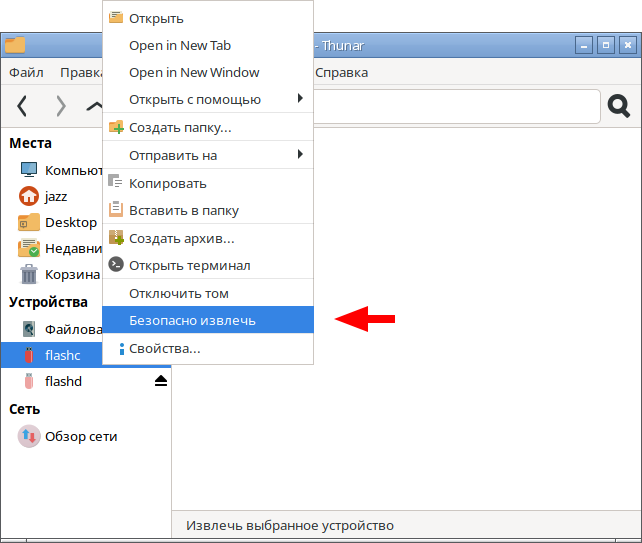Open the Правка menu
Screen dimensions: 642x543
pyautogui.click(x=81, y=72)
